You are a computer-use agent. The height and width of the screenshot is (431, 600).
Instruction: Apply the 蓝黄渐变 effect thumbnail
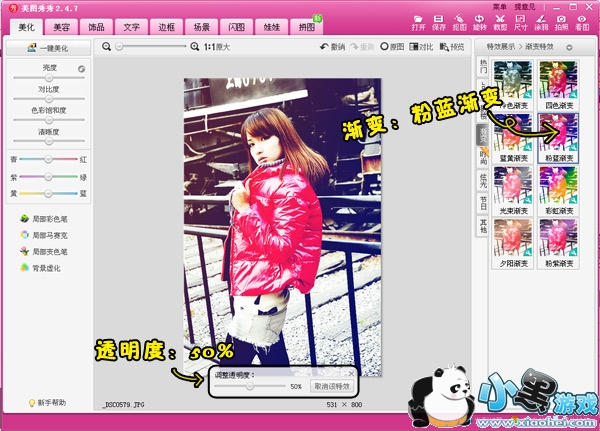click(x=513, y=138)
